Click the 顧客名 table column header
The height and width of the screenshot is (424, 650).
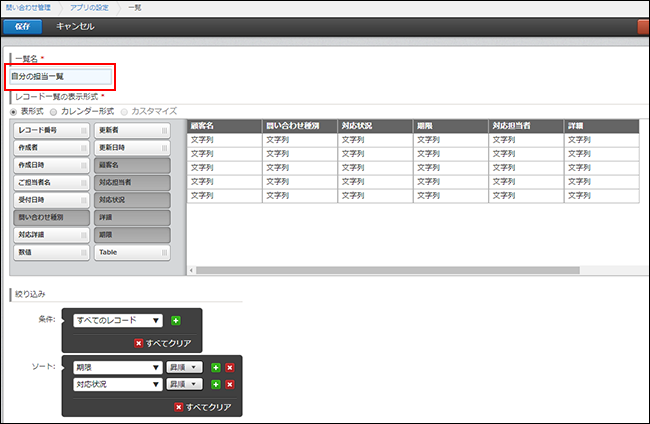coord(224,126)
